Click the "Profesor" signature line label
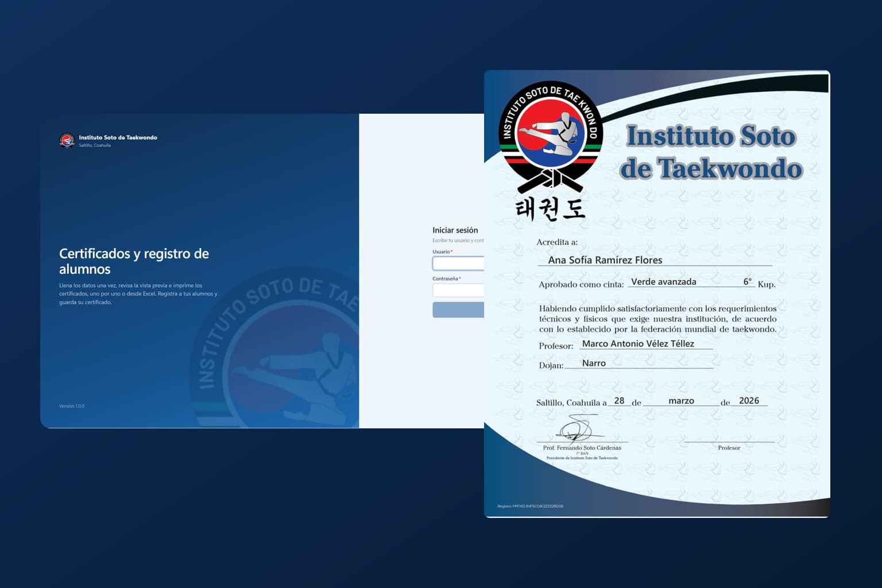This screenshot has height=588, width=882. coord(729,448)
